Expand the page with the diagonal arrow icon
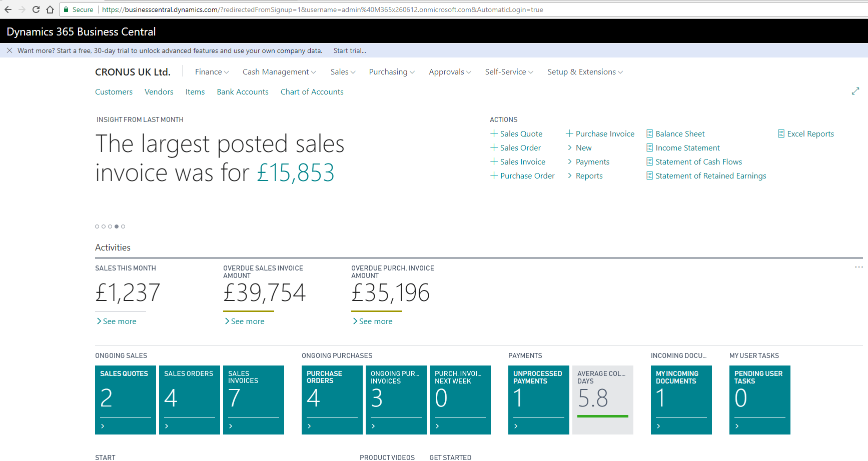 pos(856,91)
